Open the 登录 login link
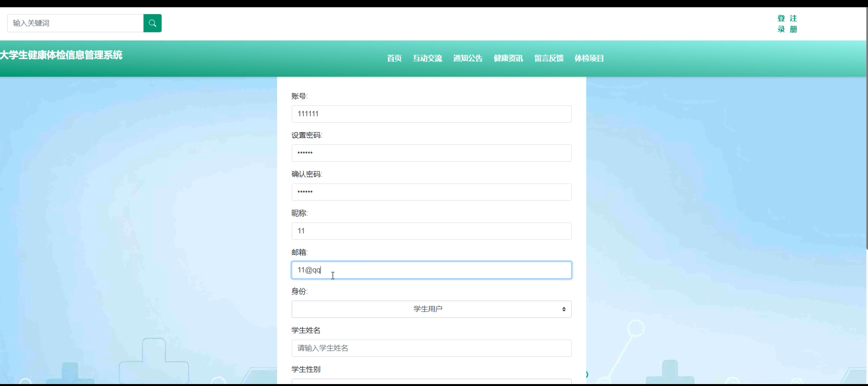The width and height of the screenshot is (868, 386). [x=781, y=24]
